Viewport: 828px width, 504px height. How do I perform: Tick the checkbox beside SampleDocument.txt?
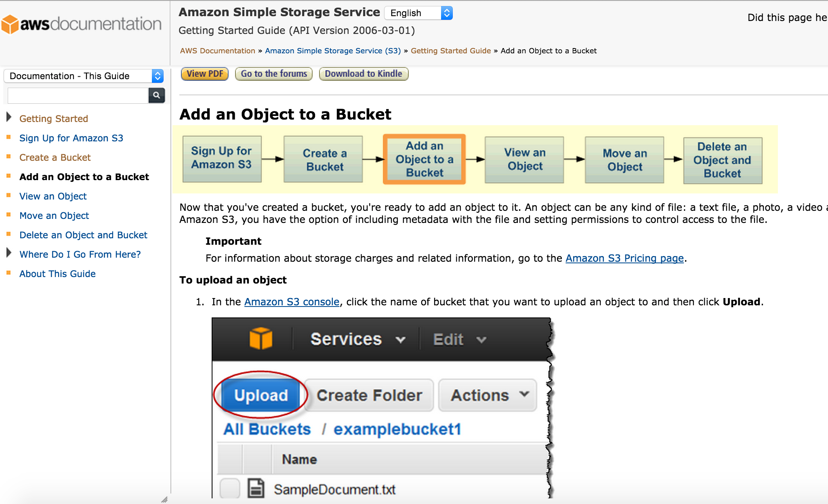[x=230, y=488]
